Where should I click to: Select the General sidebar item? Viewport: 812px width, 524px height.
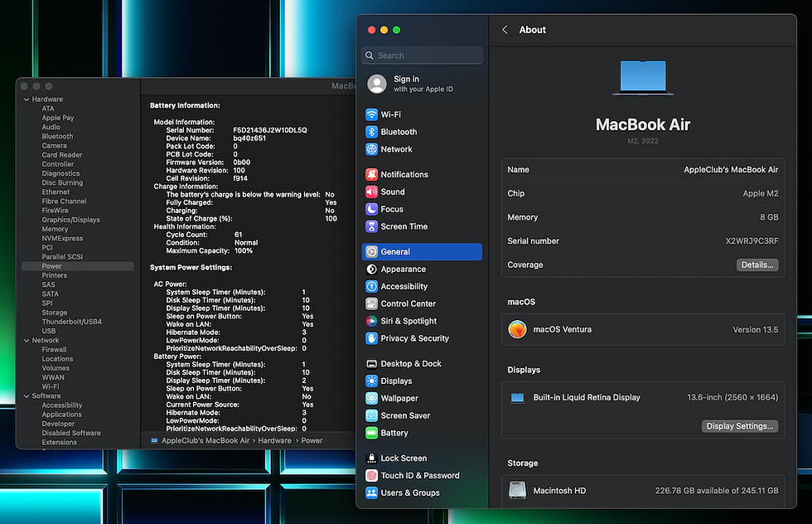click(x=422, y=252)
